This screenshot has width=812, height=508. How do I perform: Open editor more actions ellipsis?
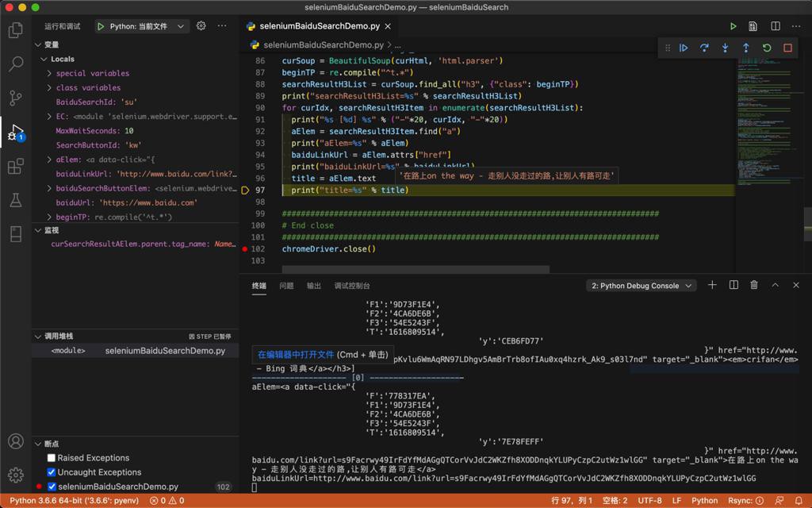click(796, 26)
